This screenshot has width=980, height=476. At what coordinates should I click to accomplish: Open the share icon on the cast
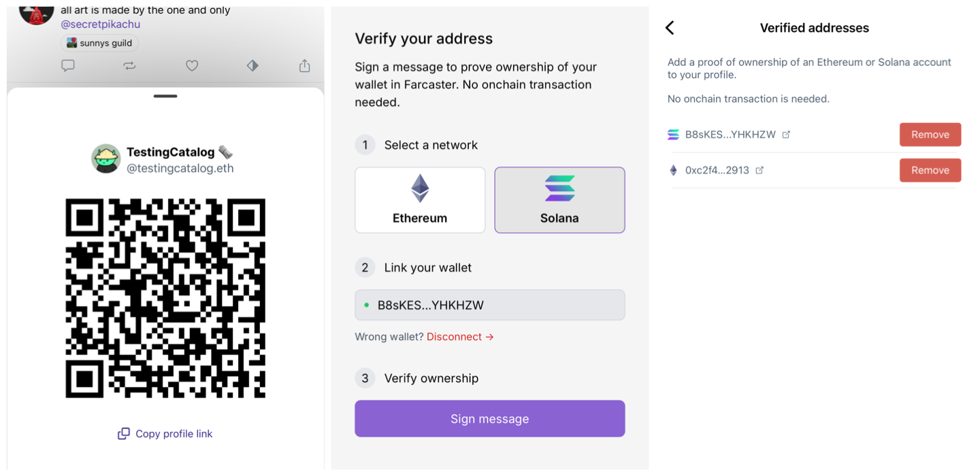tap(304, 65)
